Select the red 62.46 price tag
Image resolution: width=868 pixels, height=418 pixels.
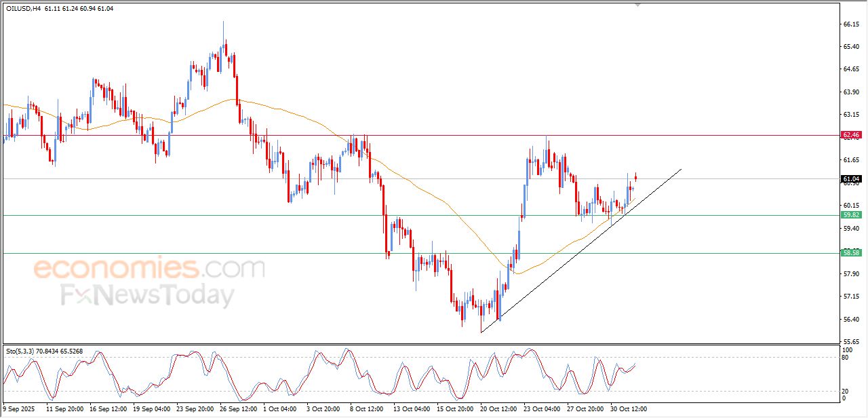[x=851, y=135]
